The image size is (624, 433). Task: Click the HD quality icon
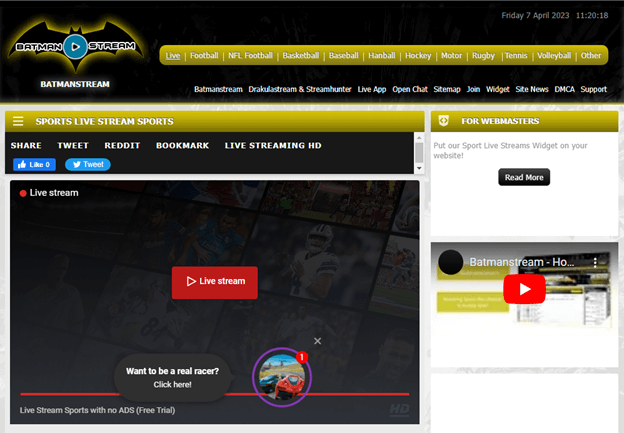399,410
